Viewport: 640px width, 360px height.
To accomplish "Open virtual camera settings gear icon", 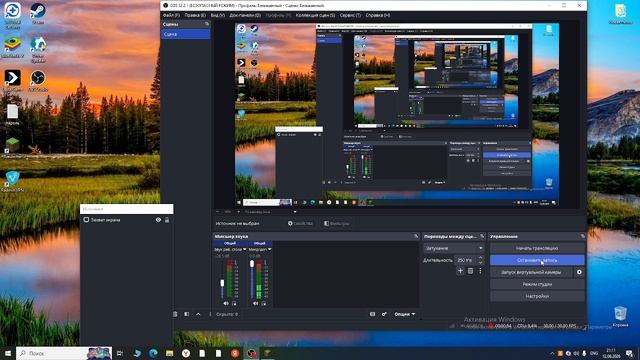I will coord(579,272).
